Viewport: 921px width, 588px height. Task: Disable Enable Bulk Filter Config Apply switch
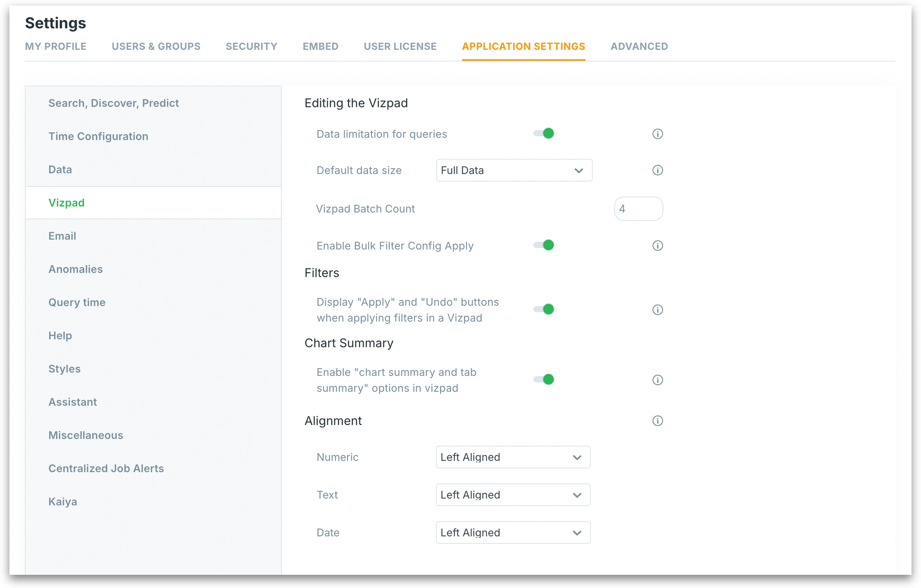click(544, 245)
